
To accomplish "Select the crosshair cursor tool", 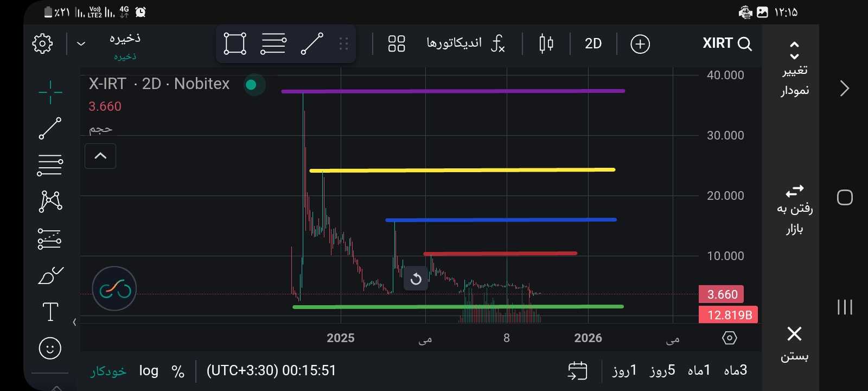I will (x=50, y=92).
